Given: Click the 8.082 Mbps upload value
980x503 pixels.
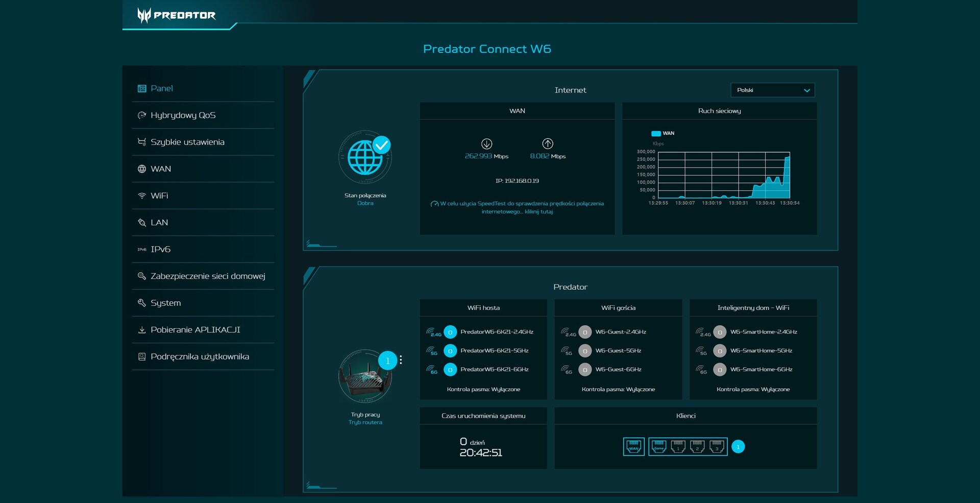Looking at the screenshot, I should click(x=548, y=156).
